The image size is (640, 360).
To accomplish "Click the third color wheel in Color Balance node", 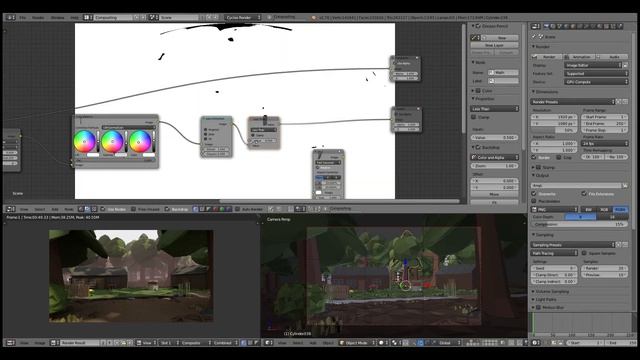I will click(140, 142).
